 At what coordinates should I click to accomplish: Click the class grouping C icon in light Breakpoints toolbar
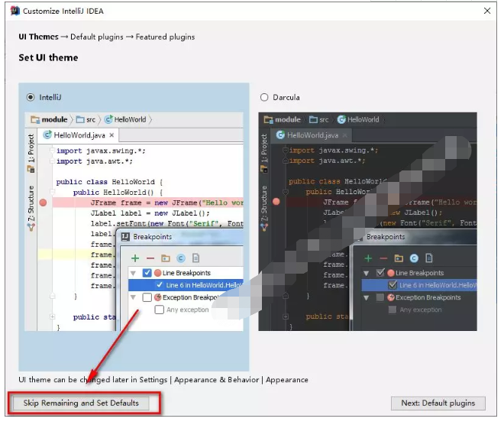pos(181,258)
